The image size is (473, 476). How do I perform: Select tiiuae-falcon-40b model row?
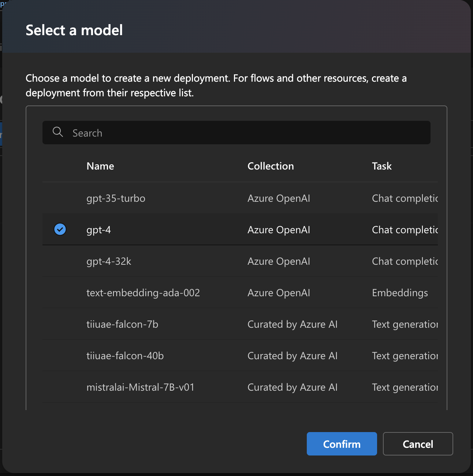point(125,356)
